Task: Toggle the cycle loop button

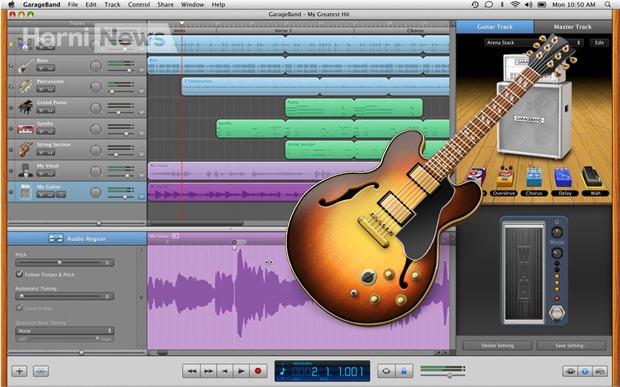Action: (x=386, y=371)
